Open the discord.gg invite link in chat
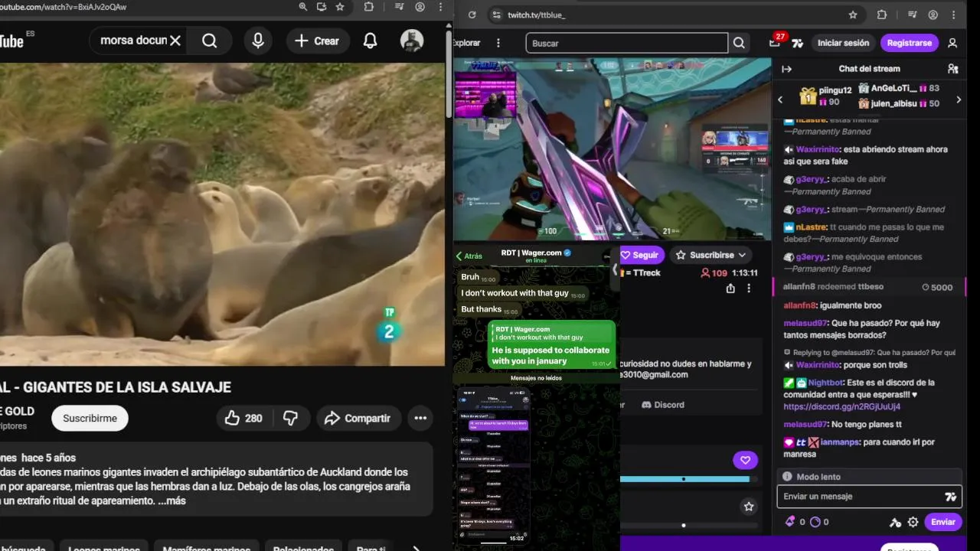980x551 pixels. click(x=841, y=406)
